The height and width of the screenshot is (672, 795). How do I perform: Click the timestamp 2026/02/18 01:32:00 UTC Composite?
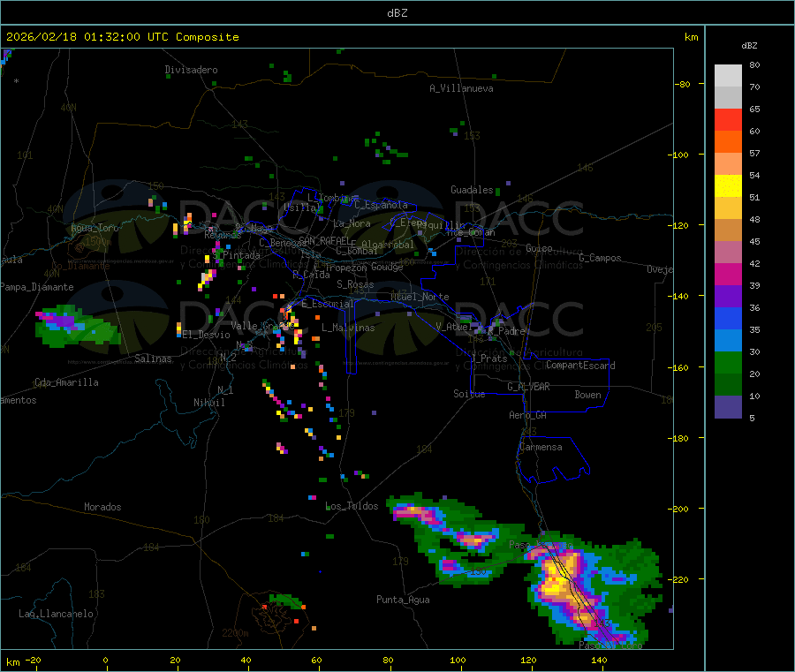click(x=122, y=37)
